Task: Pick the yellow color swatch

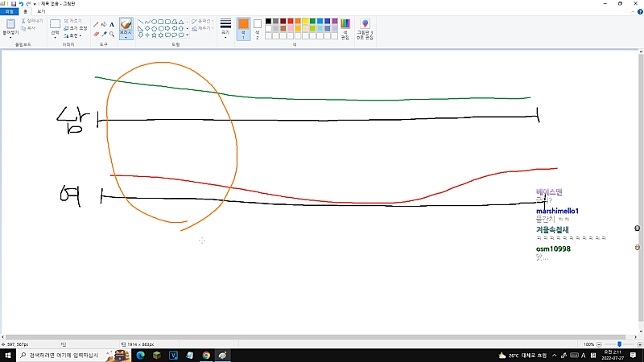Action: 305,22
